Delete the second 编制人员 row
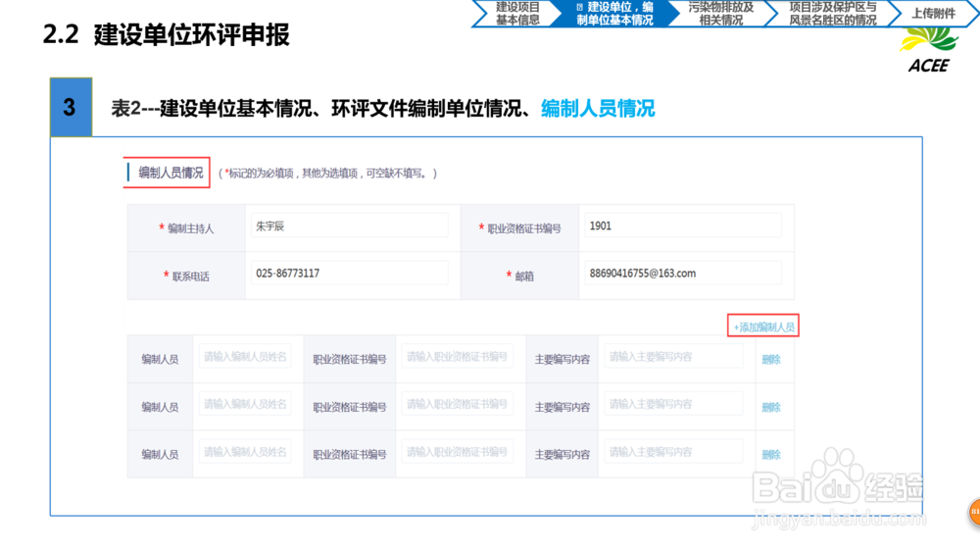This screenshot has height=552, width=980. pyautogui.click(x=771, y=407)
